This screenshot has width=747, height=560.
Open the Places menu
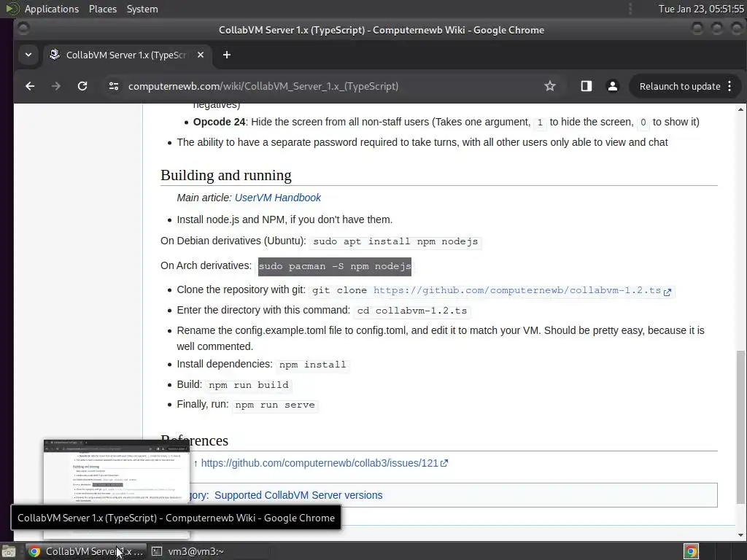[x=103, y=9]
